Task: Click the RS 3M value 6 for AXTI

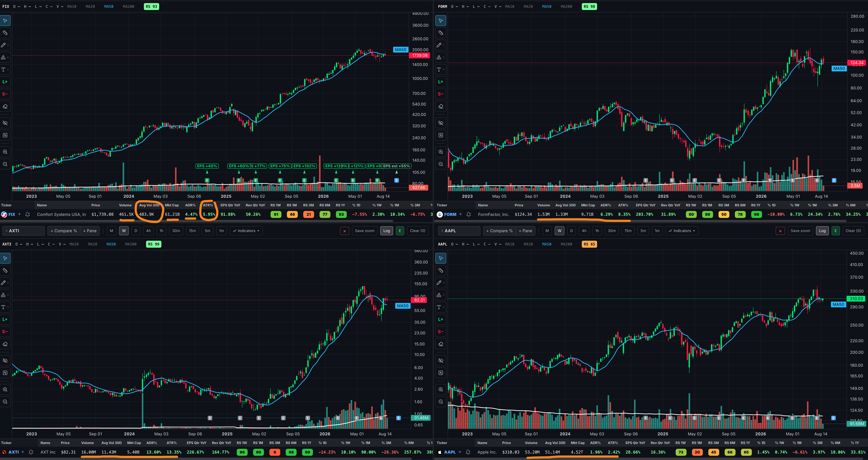Action: (275, 452)
